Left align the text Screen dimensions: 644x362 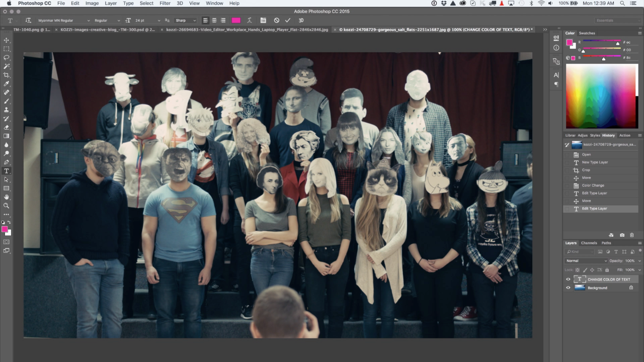click(205, 21)
